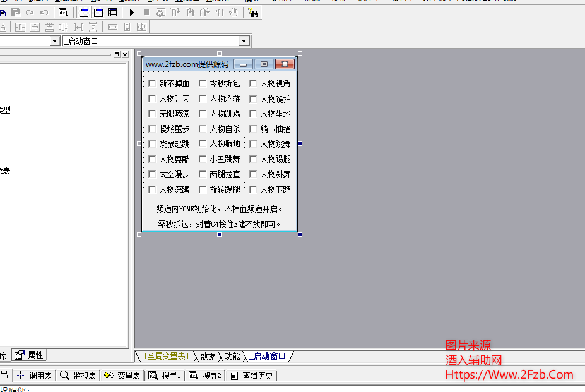Open the _启动窗口 combo box dropdown
585x392 pixels.
click(244, 41)
